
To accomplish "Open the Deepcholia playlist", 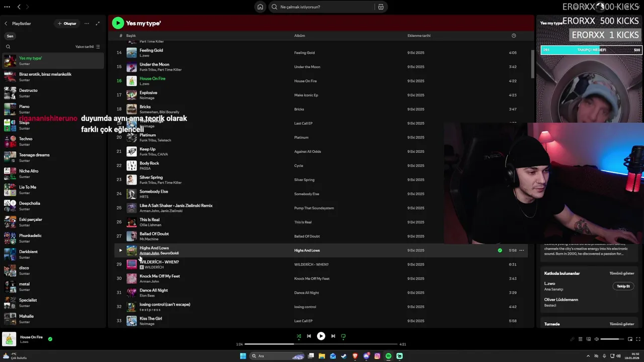I will 53,206.
